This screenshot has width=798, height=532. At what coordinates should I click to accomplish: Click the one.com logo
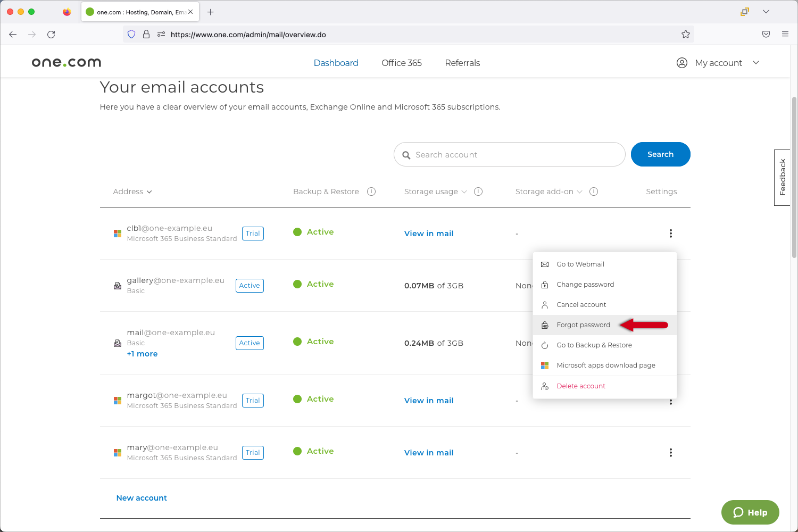click(x=66, y=63)
